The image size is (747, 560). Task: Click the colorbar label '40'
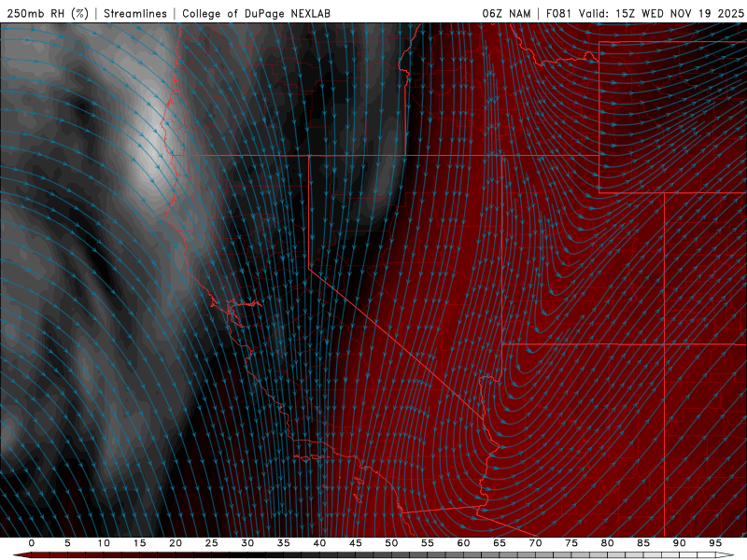click(x=319, y=543)
